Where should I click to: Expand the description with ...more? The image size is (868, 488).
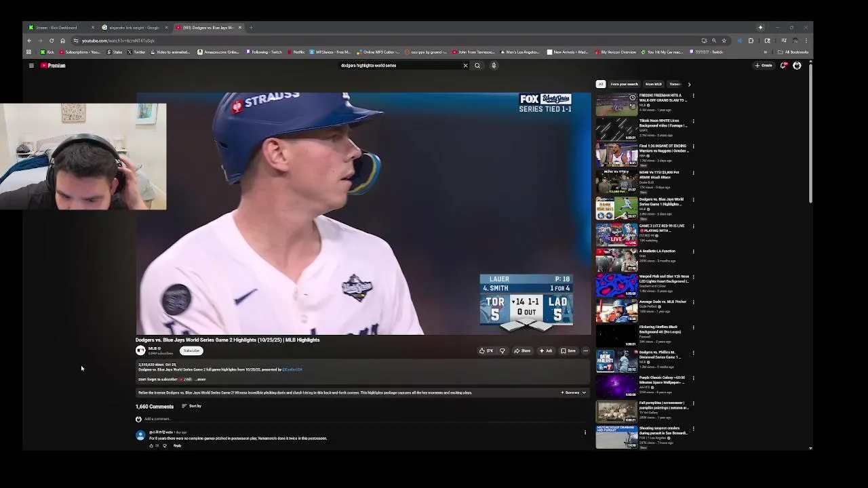pos(200,380)
